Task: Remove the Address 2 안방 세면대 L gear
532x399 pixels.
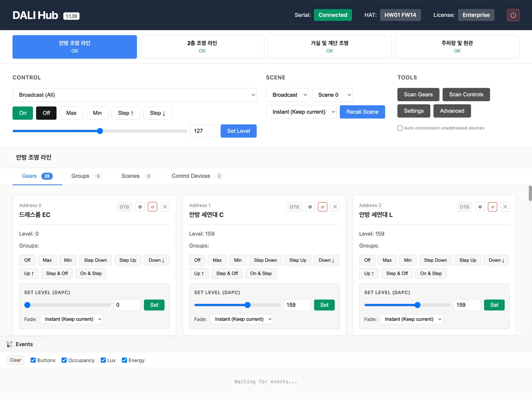Action: (505, 207)
